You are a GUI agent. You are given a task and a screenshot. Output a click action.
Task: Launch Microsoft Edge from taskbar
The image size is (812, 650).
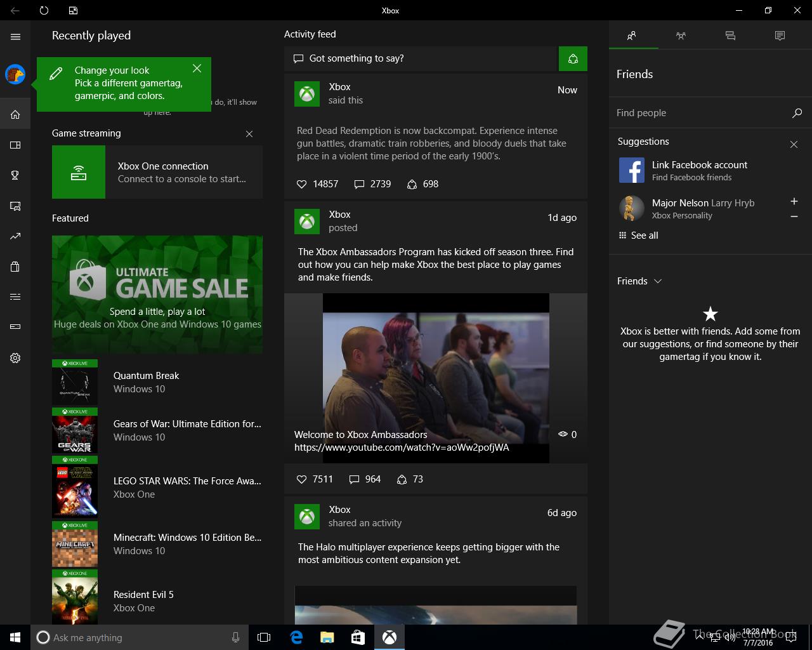click(296, 637)
